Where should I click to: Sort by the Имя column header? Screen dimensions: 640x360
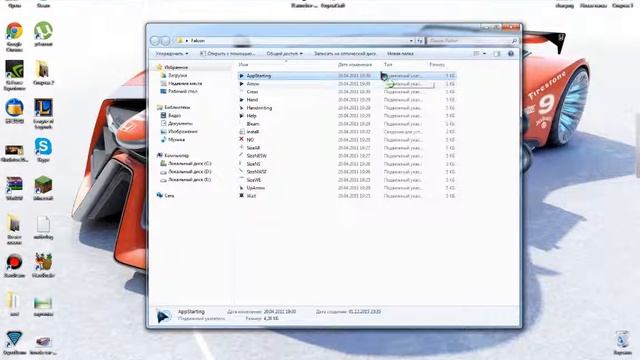click(x=243, y=64)
